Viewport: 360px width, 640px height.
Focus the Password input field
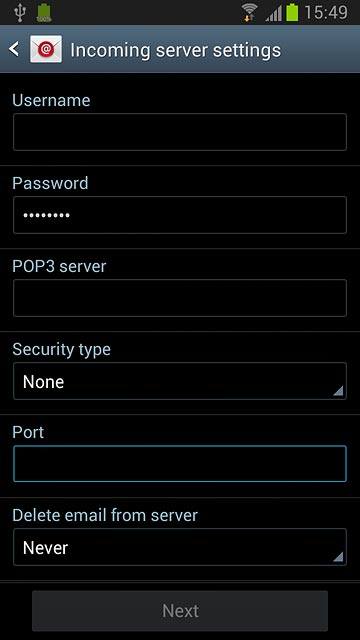point(180,215)
